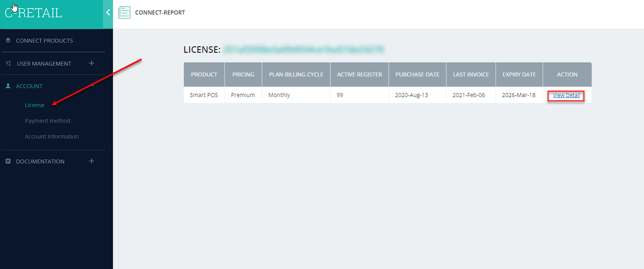Click the PRICING column header

point(244,74)
